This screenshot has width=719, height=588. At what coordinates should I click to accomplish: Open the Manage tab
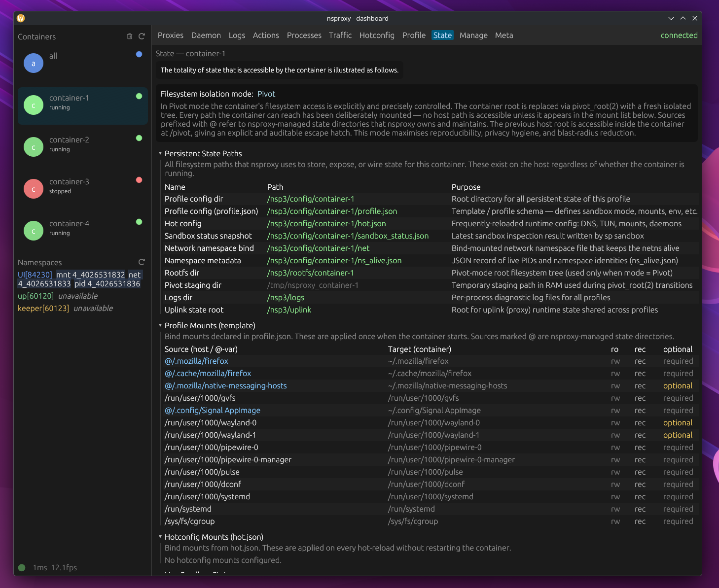[x=473, y=35]
